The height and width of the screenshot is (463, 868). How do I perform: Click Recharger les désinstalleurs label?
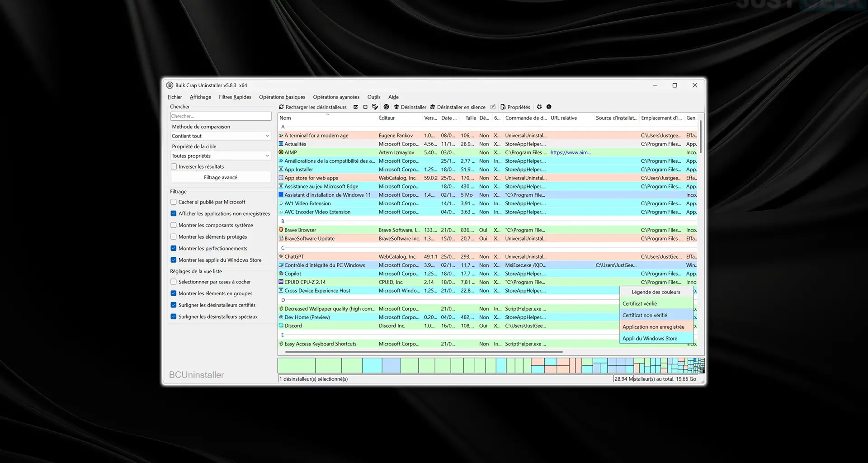pos(316,107)
